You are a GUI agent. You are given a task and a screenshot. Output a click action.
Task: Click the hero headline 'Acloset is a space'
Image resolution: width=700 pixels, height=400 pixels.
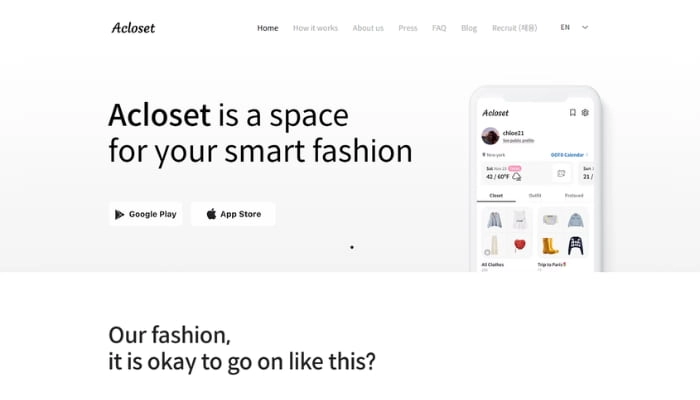(x=228, y=115)
